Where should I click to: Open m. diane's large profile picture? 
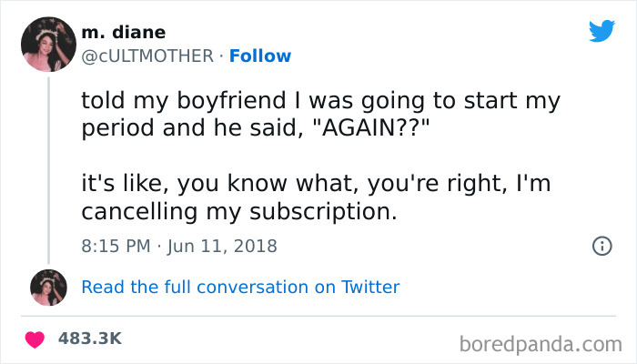(x=48, y=44)
